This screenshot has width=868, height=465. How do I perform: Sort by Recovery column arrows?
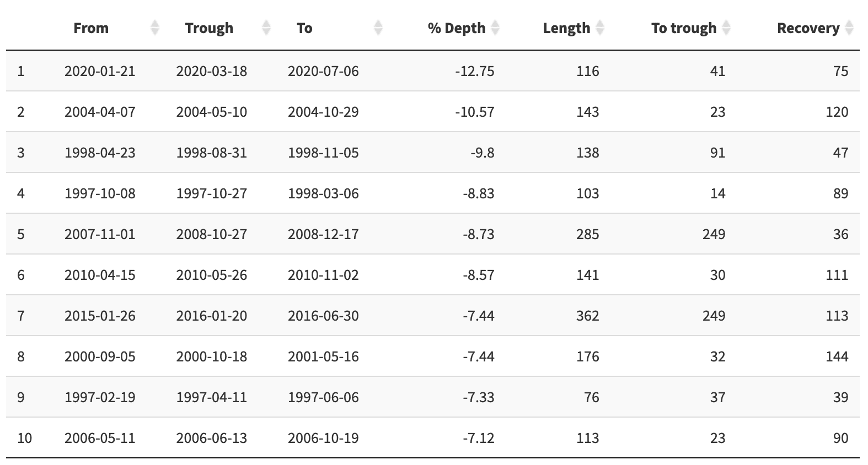[x=849, y=28]
